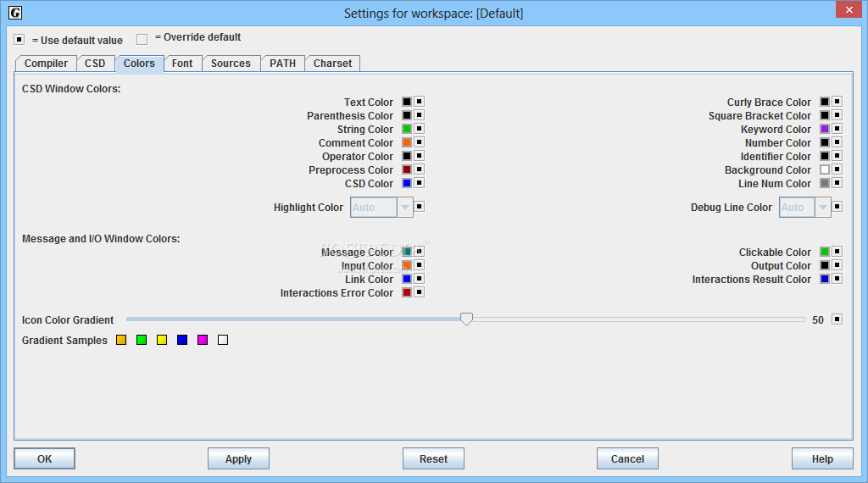Toggle default checkbox for Highlight Color

[419, 207]
